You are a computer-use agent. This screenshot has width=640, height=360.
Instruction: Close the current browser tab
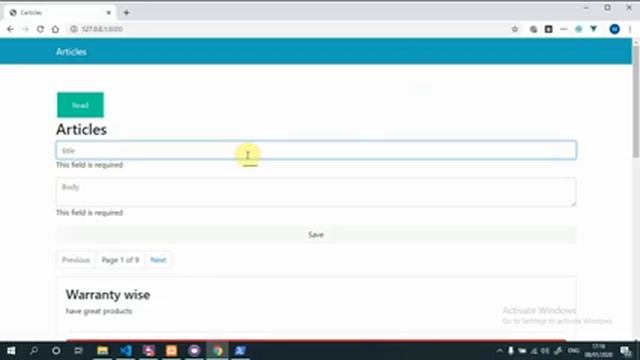coord(109,13)
